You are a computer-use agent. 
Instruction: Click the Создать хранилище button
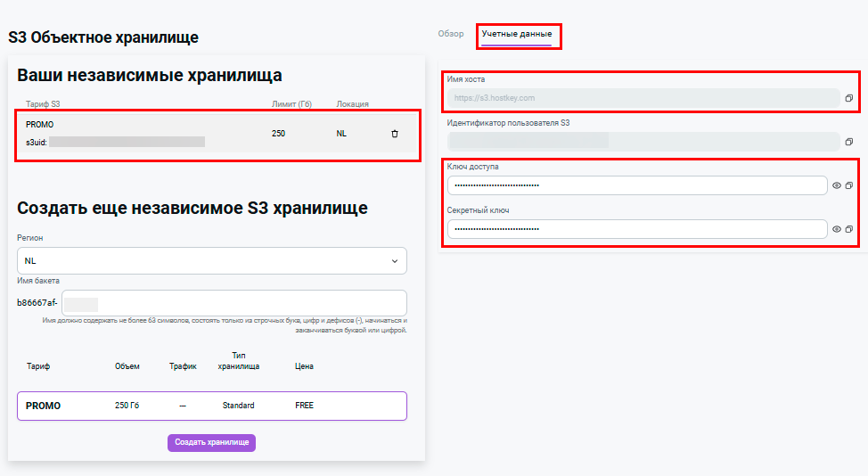(211, 442)
